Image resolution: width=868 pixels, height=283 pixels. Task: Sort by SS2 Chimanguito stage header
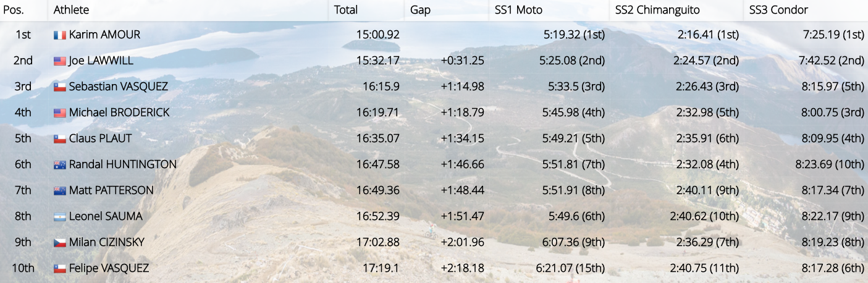[657, 10]
